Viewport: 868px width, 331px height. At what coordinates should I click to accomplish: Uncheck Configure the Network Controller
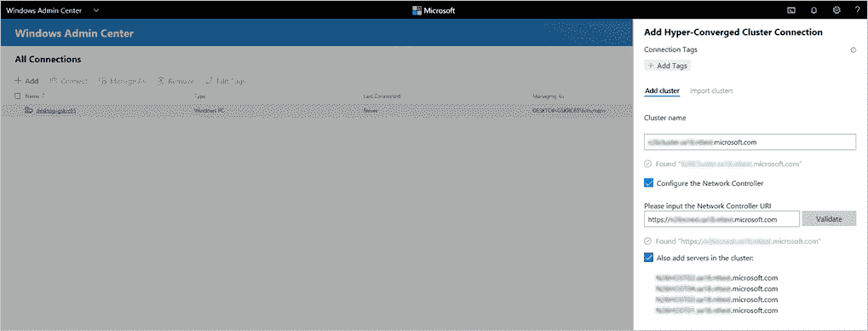[649, 183]
